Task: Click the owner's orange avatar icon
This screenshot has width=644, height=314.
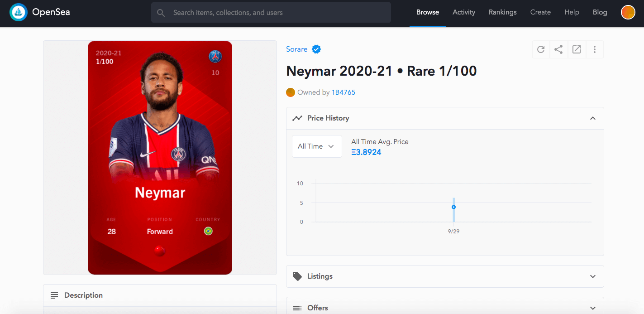Action: tap(291, 92)
